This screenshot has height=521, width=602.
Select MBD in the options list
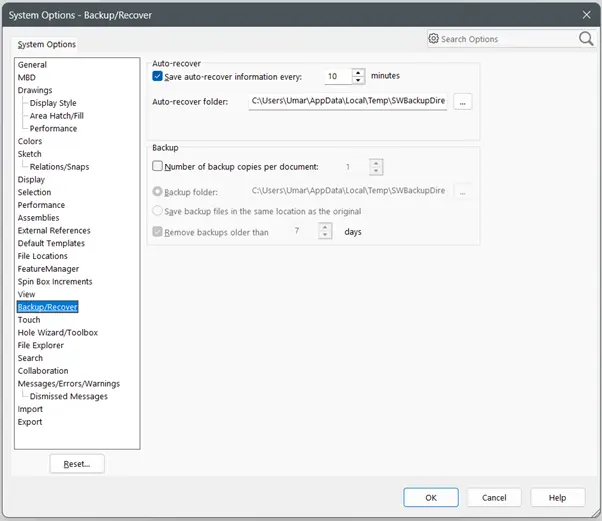point(26,77)
